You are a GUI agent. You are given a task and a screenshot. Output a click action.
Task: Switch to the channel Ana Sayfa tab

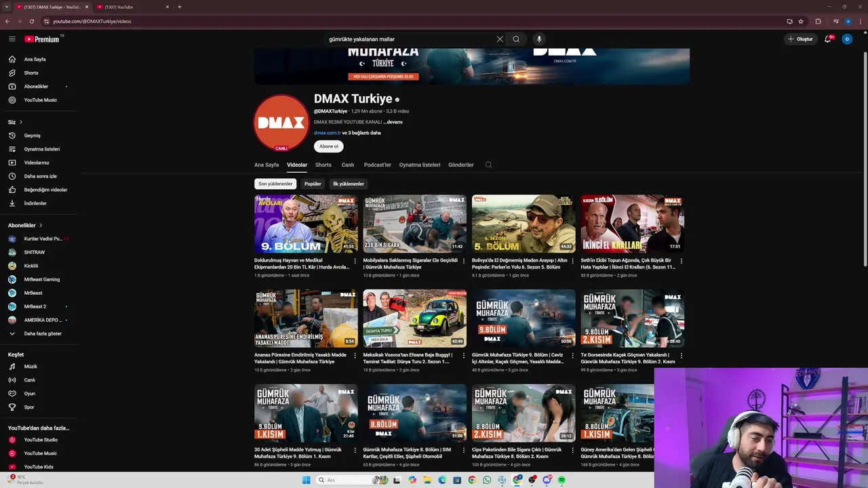coord(267,165)
